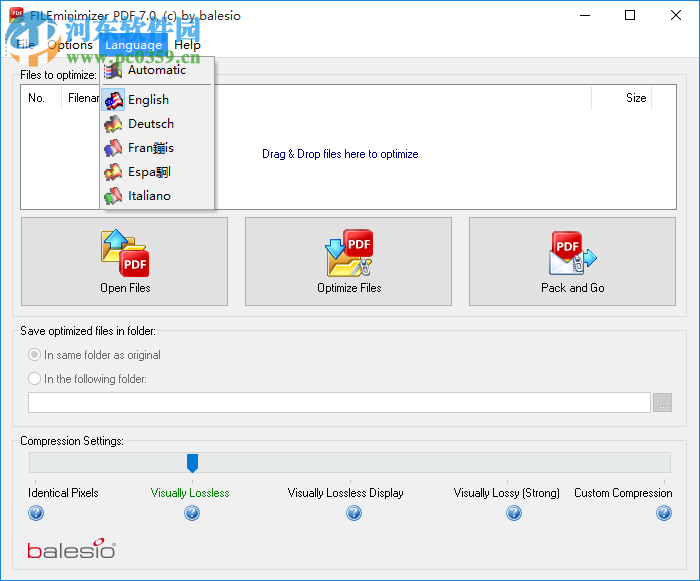
Task: Click the German flag icon
Action: 113,124
